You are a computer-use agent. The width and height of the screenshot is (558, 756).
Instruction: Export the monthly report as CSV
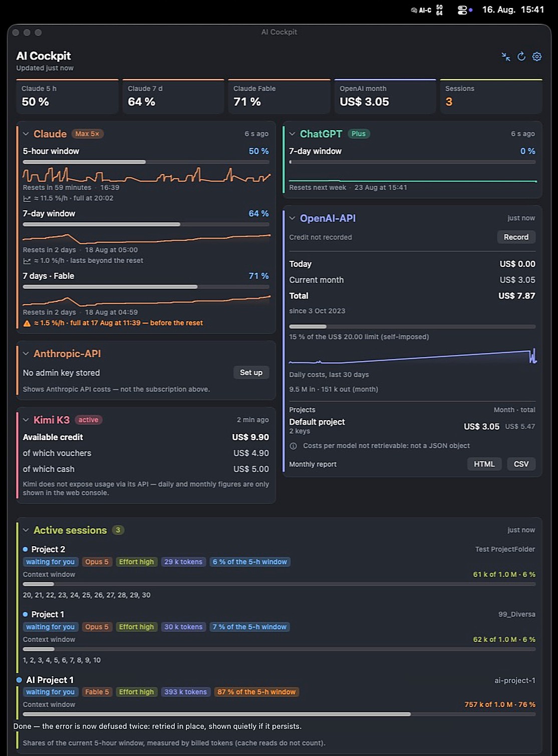pyautogui.click(x=521, y=464)
